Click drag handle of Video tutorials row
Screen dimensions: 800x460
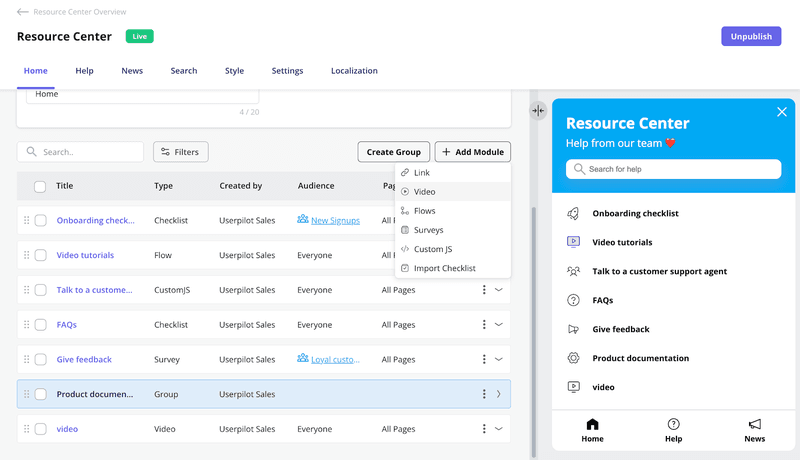tap(27, 256)
